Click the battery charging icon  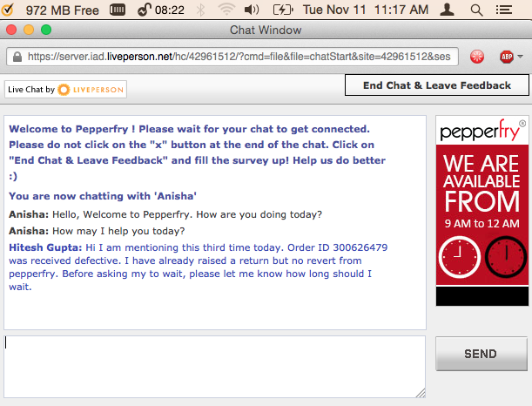click(x=280, y=10)
